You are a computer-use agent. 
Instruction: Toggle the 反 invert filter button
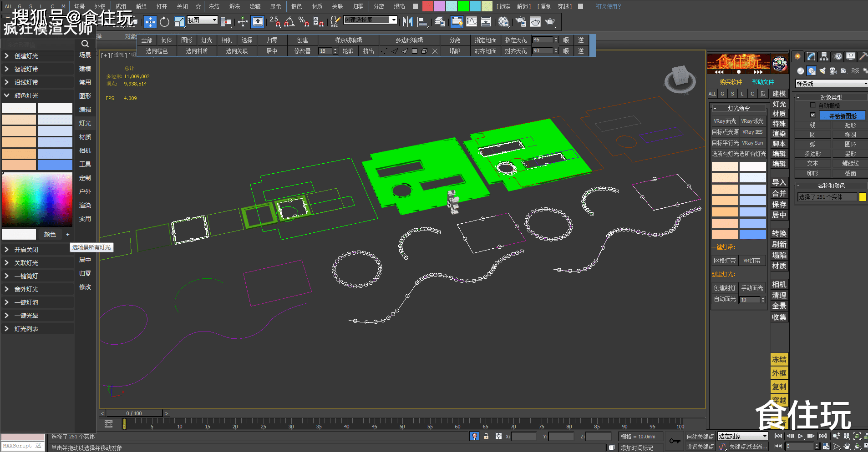click(763, 94)
